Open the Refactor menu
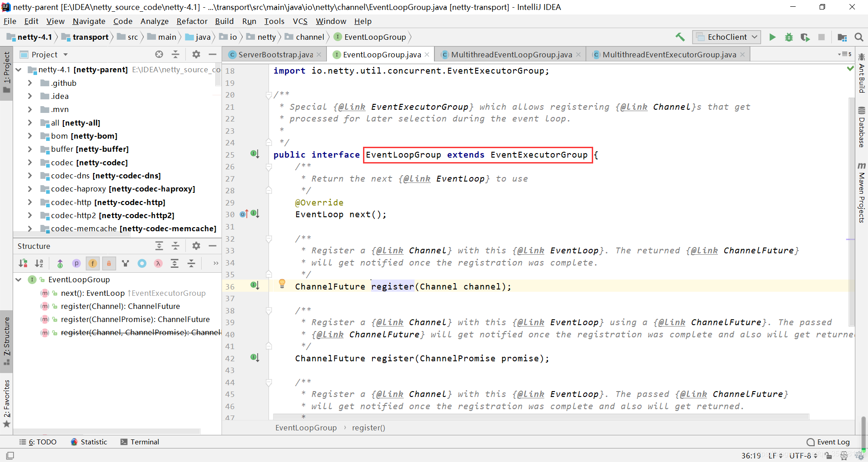 coord(192,21)
